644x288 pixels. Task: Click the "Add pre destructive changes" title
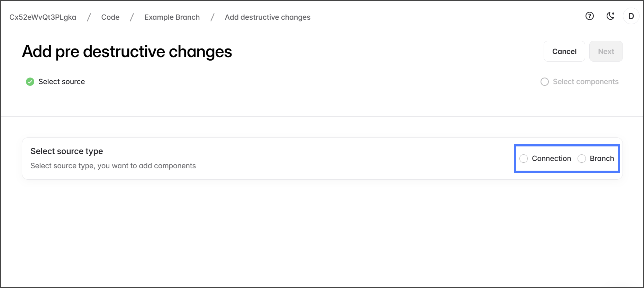click(x=127, y=52)
